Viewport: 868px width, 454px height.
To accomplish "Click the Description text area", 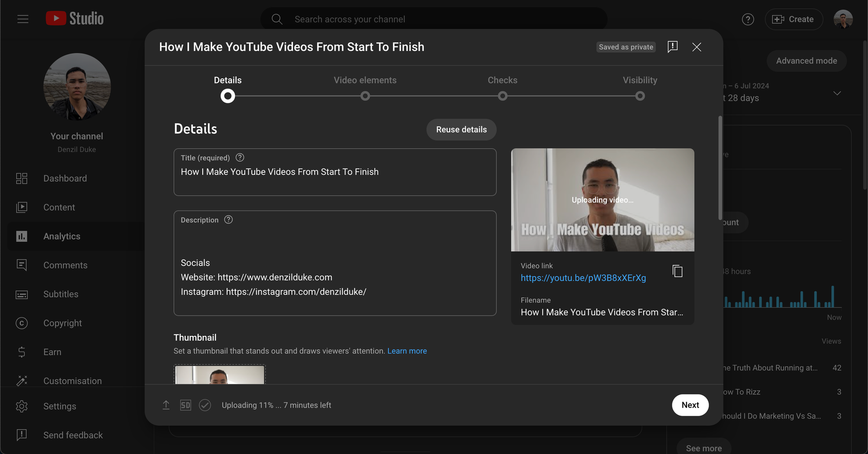I will pyautogui.click(x=335, y=263).
